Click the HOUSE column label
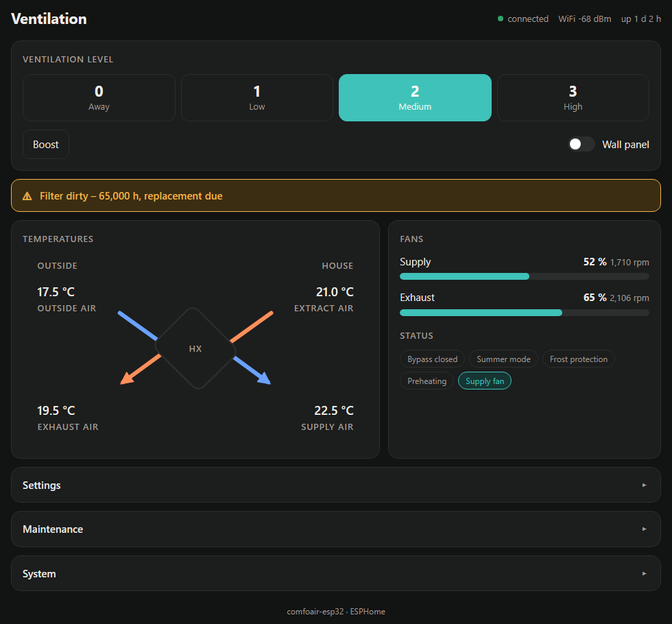 [337, 266]
